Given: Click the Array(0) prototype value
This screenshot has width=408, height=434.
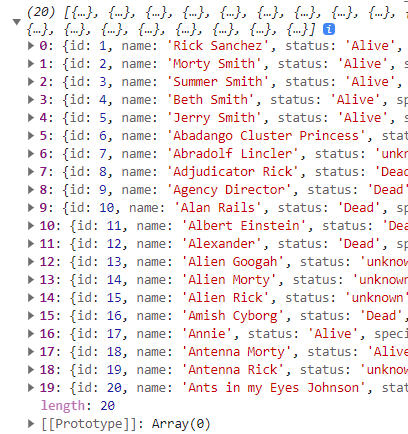Looking at the screenshot, I should pos(181,424).
